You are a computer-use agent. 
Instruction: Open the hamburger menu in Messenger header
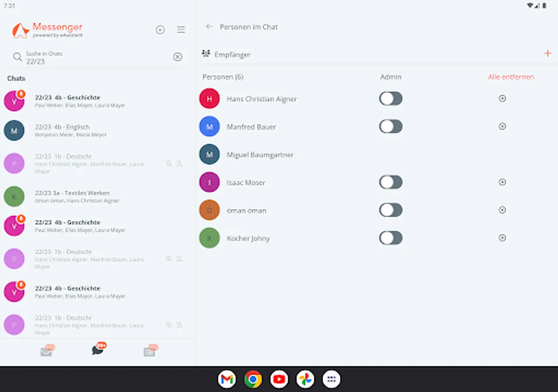point(181,30)
